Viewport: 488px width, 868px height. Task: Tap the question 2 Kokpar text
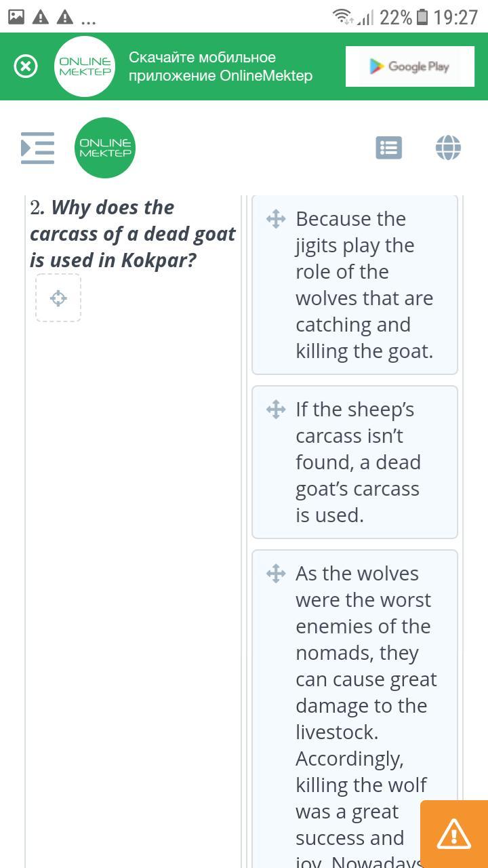click(x=132, y=234)
